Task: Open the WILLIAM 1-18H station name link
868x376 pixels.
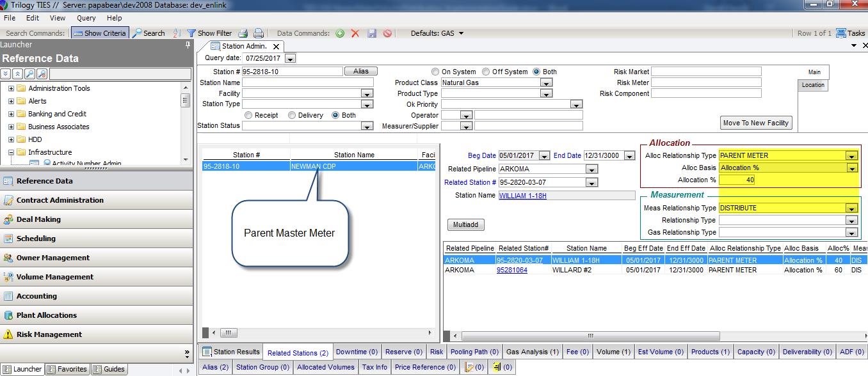Action: 522,196
